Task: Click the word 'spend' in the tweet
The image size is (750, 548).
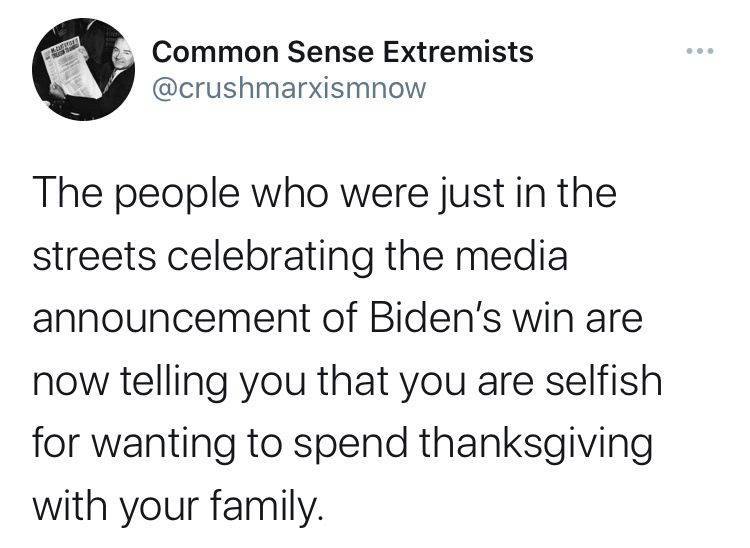Action: click(x=350, y=444)
